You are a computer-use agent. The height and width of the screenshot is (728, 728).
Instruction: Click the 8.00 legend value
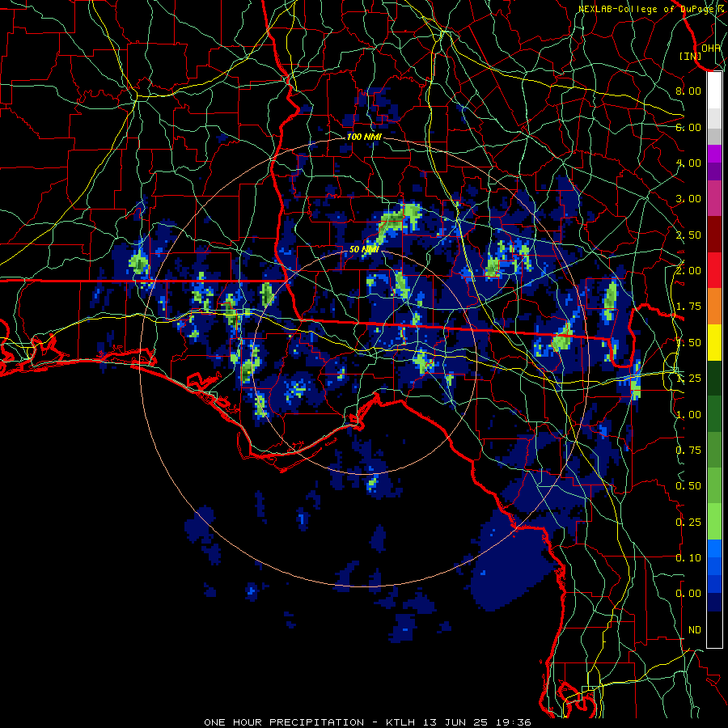688,91
